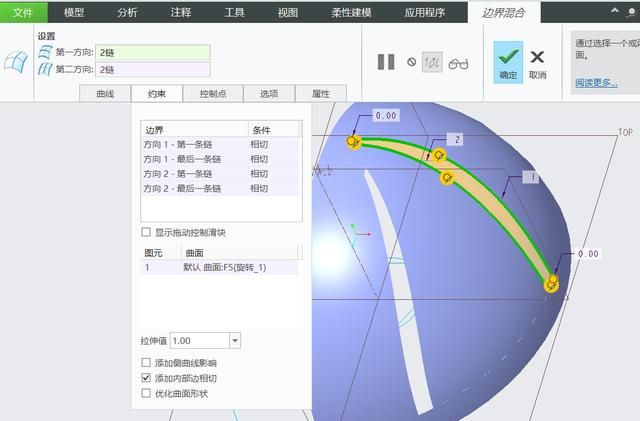Click the lower-right 0.00 dimension label
This screenshot has width=640, height=421.
(588, 254)
